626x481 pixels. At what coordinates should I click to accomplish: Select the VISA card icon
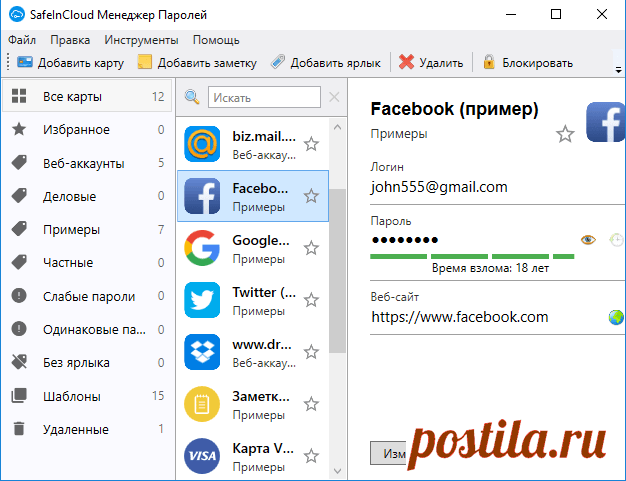pyautogui.click(x=202, y=456)
